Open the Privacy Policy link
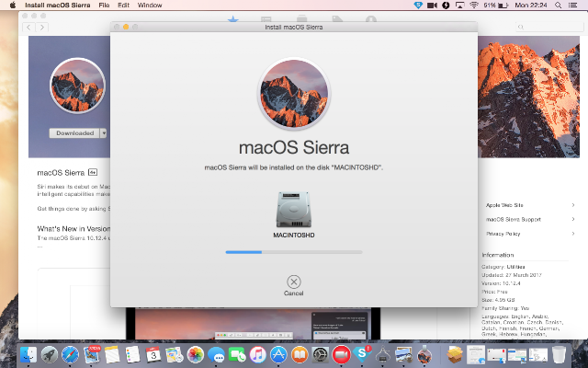 [x=503, y=234]
